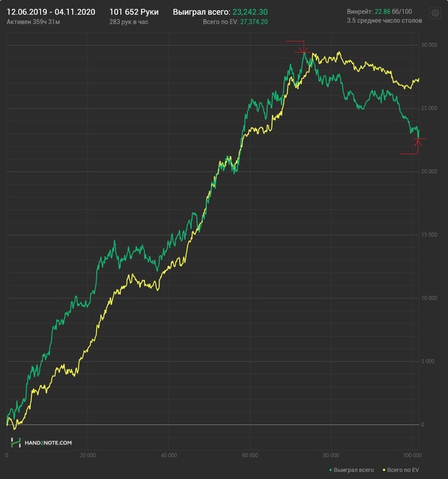The height and width of the screenshot is (479, 448).
Task: Click the 101 652 Руки hands count
Action: pos(134,12)
